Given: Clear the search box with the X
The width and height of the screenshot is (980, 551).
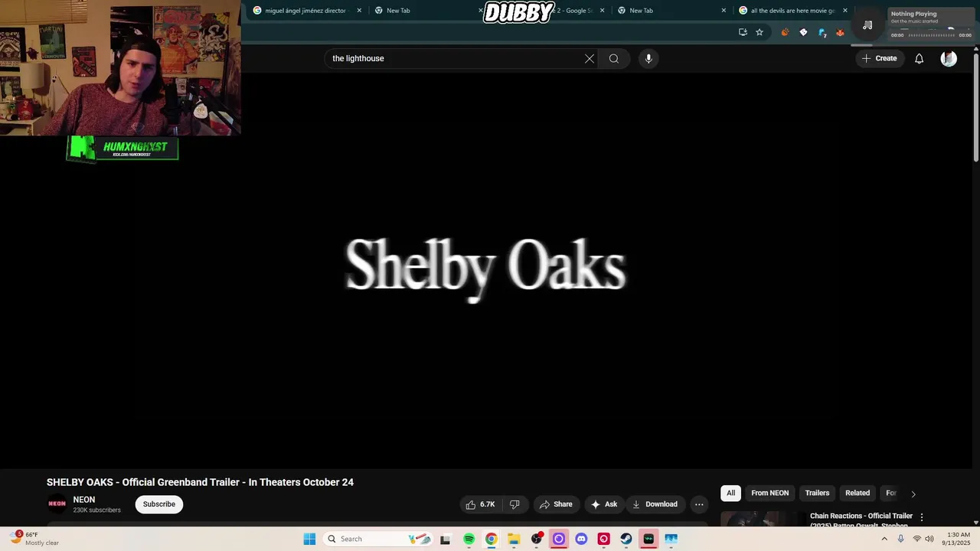Looking at the screenshot, I should [x=590, y=58].
